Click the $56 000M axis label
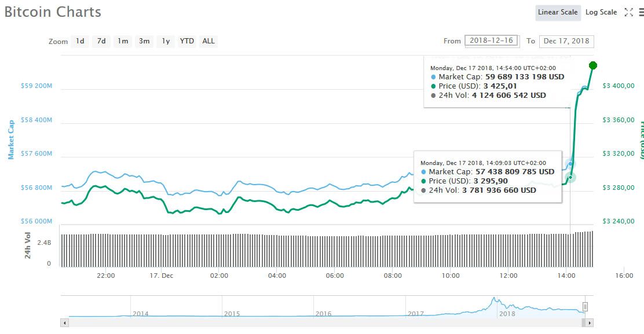644x334 pixels. click(x=36, y=221)
